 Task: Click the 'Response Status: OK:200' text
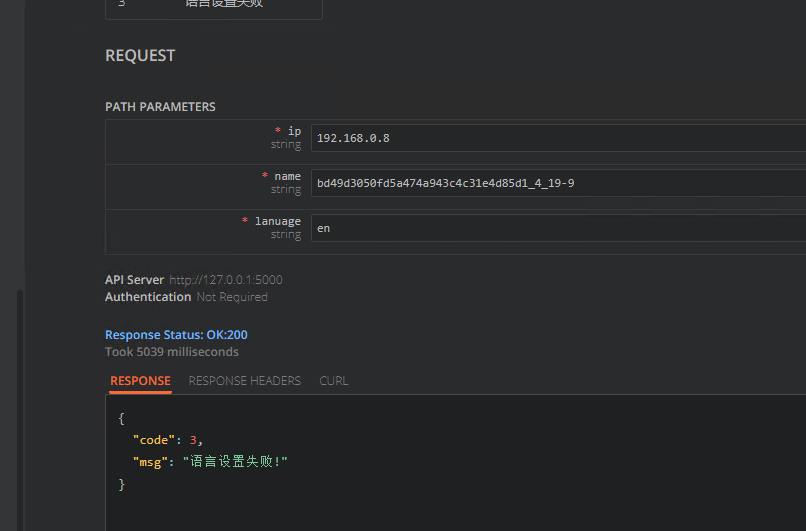click(176, 335)
